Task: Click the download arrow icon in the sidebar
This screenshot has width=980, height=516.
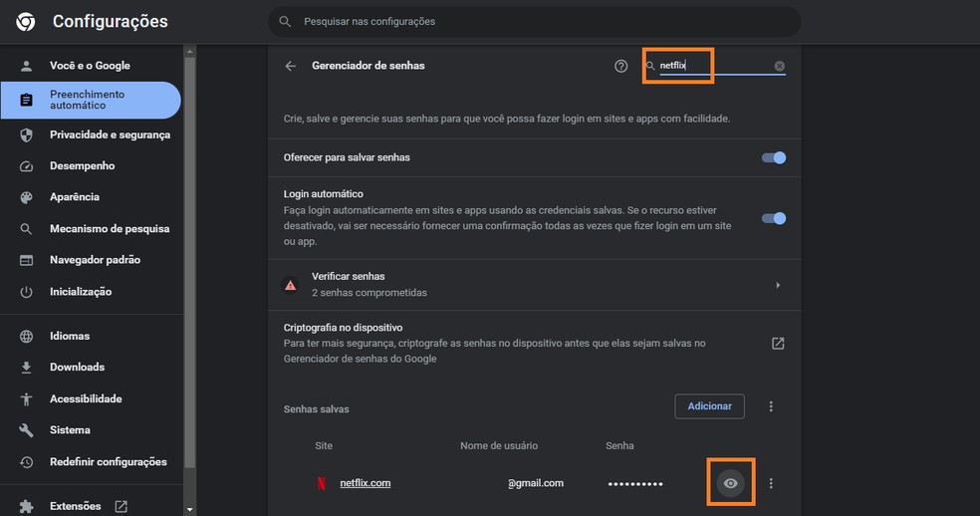Action: (x=26, y=368)
